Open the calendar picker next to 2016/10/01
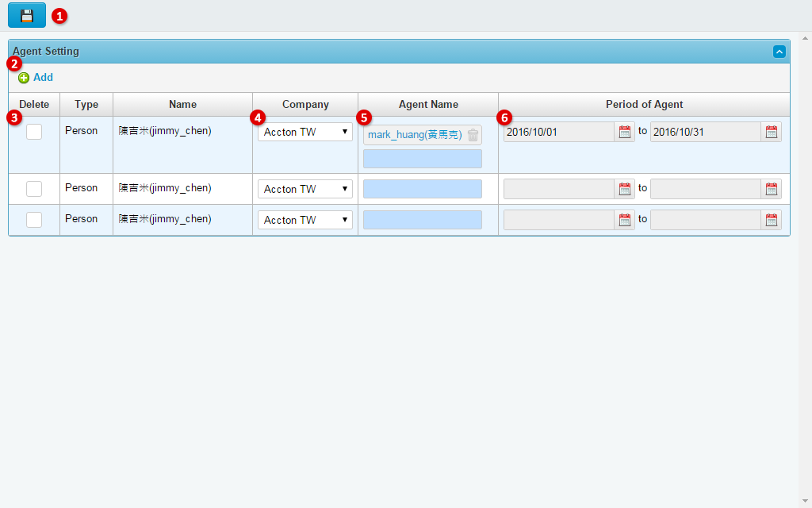Viewport: 812px width, 508px height. click(625, 132)
